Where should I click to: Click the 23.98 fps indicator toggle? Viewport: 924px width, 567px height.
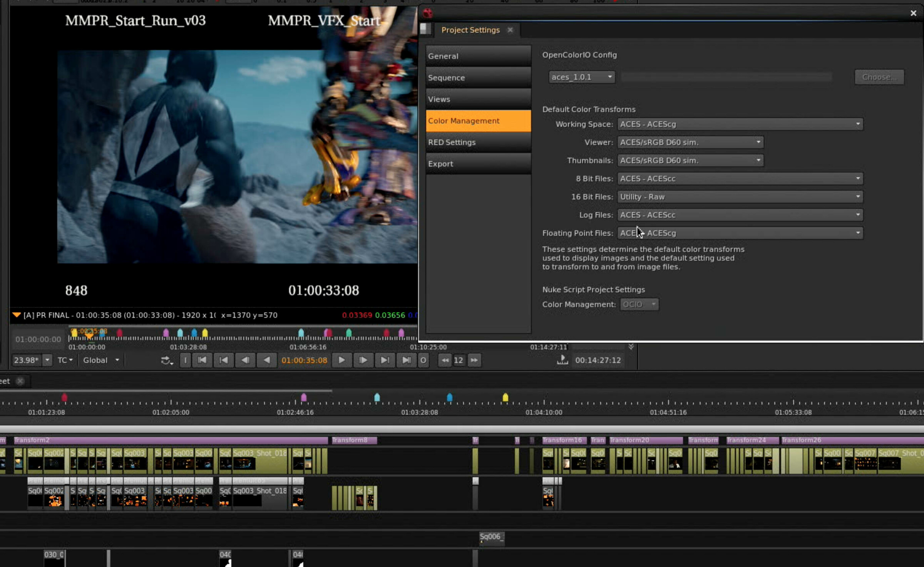point(27,360)
